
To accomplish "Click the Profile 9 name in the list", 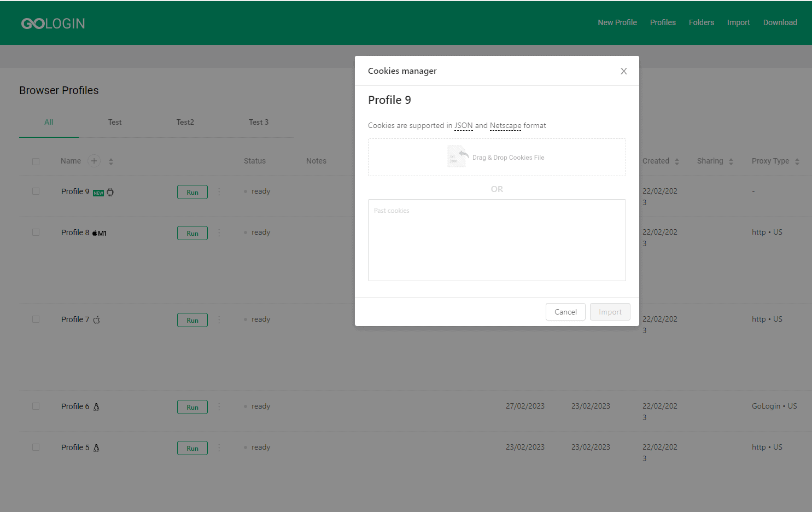I will [75, 191].
